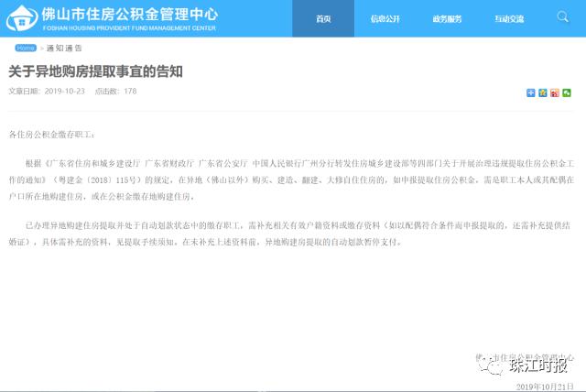Screen dimensions: 586x392
Task: Open the 政务服务 navigation tab
Action: [447, 18]
